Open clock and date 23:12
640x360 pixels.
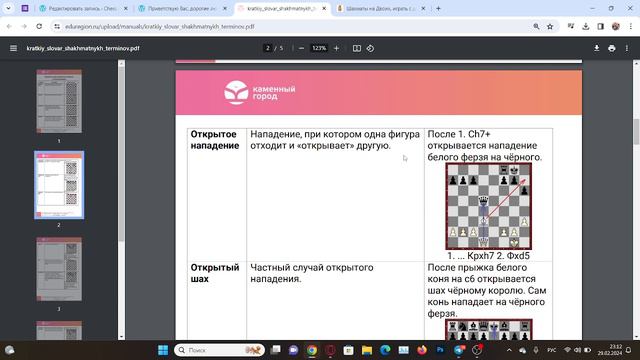coord(610,350)
